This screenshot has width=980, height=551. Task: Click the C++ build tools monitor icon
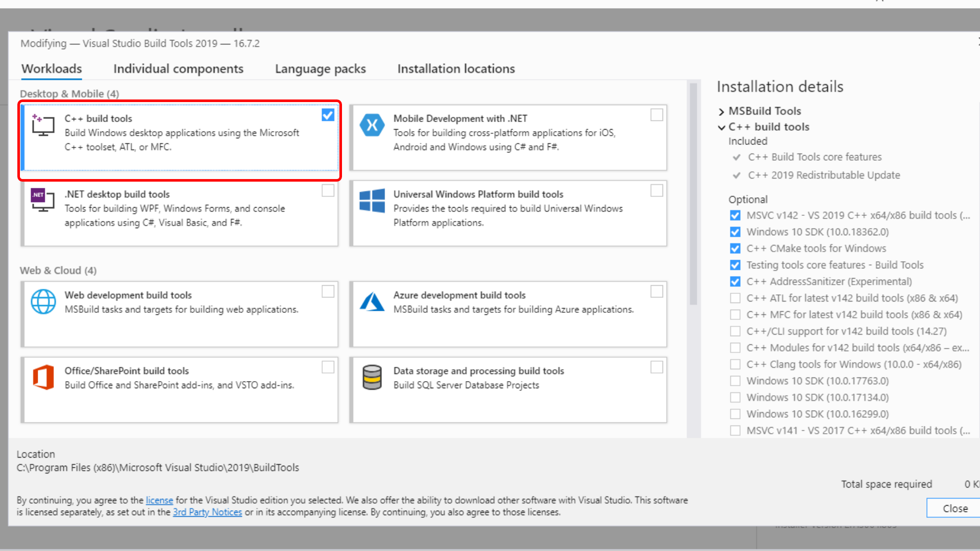43,126
